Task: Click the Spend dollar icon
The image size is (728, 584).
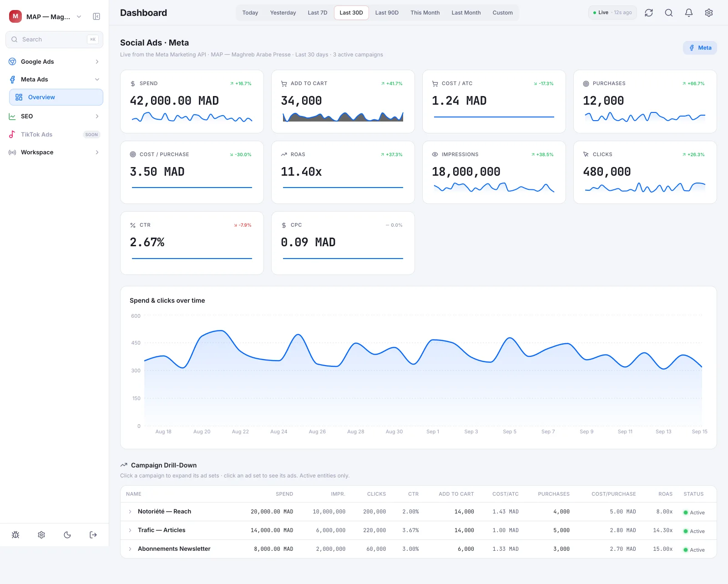Action: coord(133,84)
